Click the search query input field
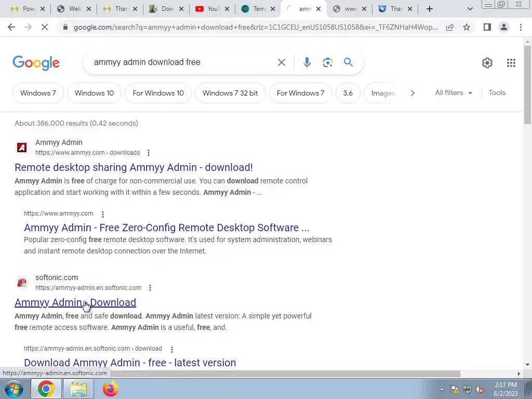Image resolution: width=532 pixels, height=399 pixels. (x=181, y=62)
